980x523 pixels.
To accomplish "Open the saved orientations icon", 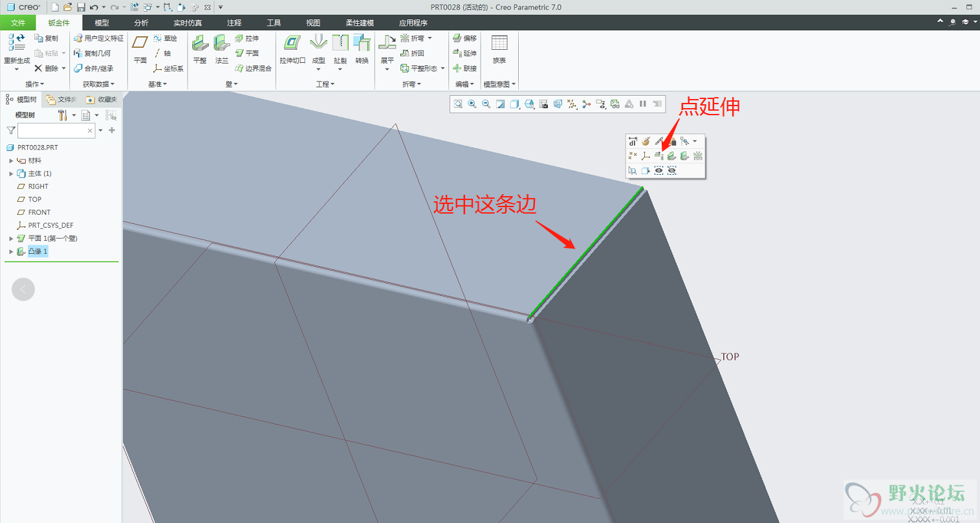I will coord(529,104).
